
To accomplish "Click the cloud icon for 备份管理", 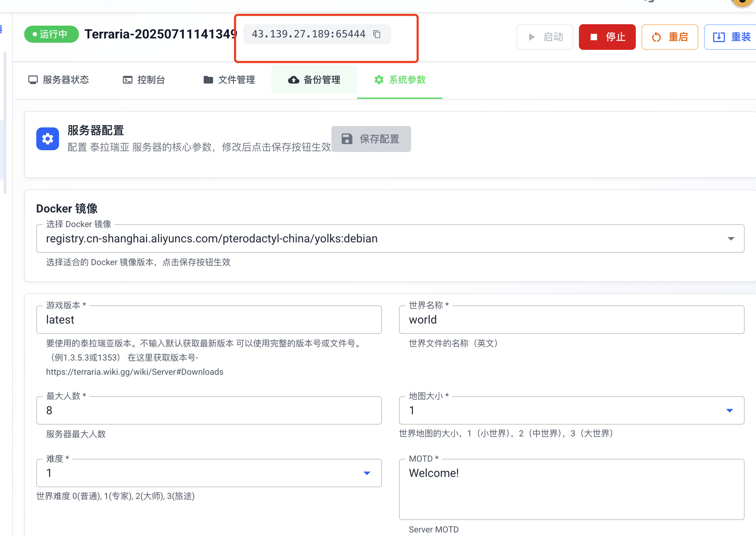I will (293, 80).
